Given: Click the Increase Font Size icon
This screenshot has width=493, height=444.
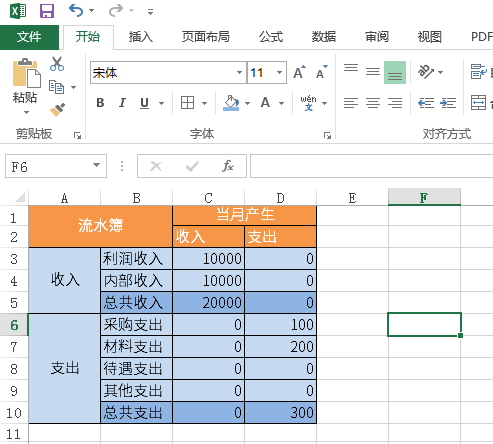Looking at the screenshot, I should [x=299, y=72].
